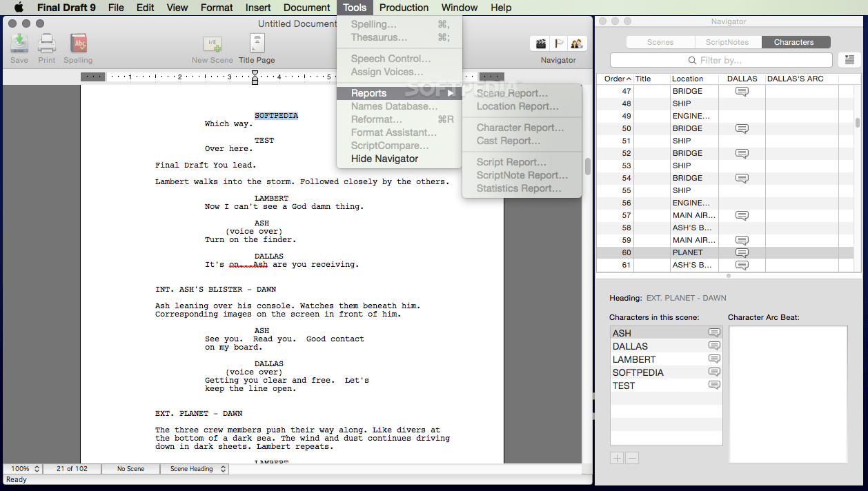
Task: Click the plus button under characters list
Action: click(x=617, y=458)
